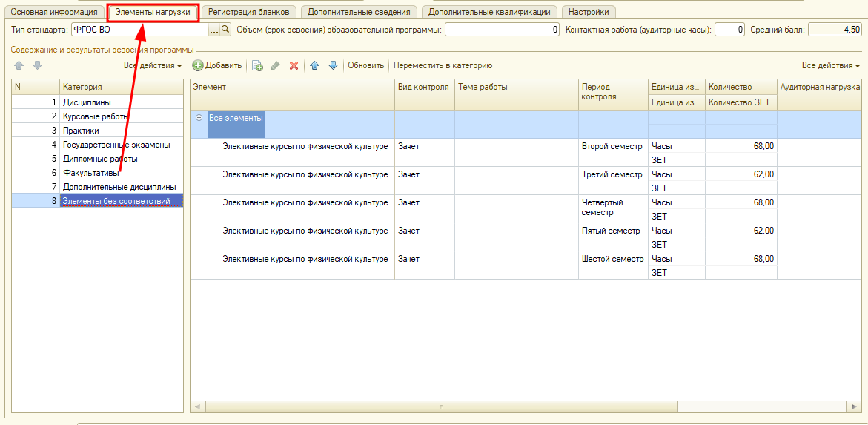868x425 pixels.
Task: Open the right-side Все действия dropdown
Action: point(830,65)
